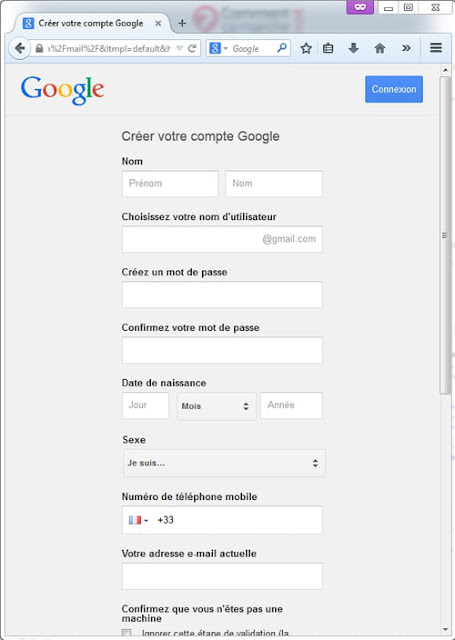This screenshot has height=640, width=455.
Task: Click the search magnifier icon
Action: 282,49
